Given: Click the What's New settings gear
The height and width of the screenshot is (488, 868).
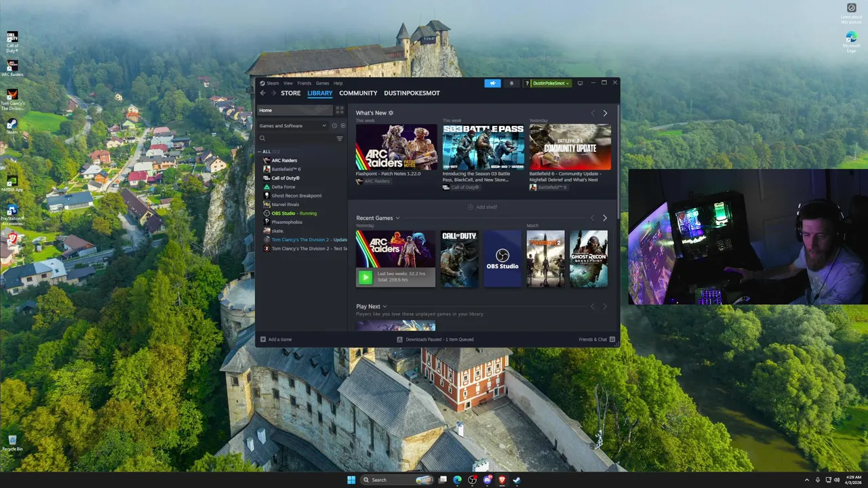Looking at the screenshot, I should point(391,113).
